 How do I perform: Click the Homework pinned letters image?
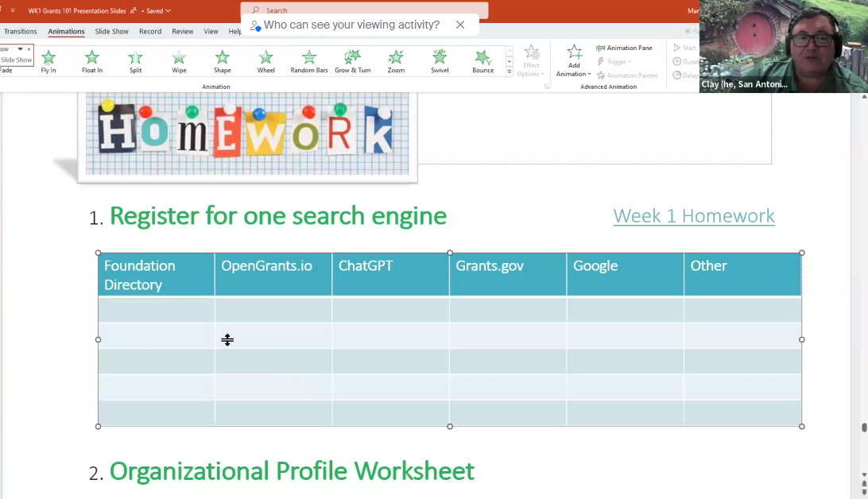pos(247,133)
